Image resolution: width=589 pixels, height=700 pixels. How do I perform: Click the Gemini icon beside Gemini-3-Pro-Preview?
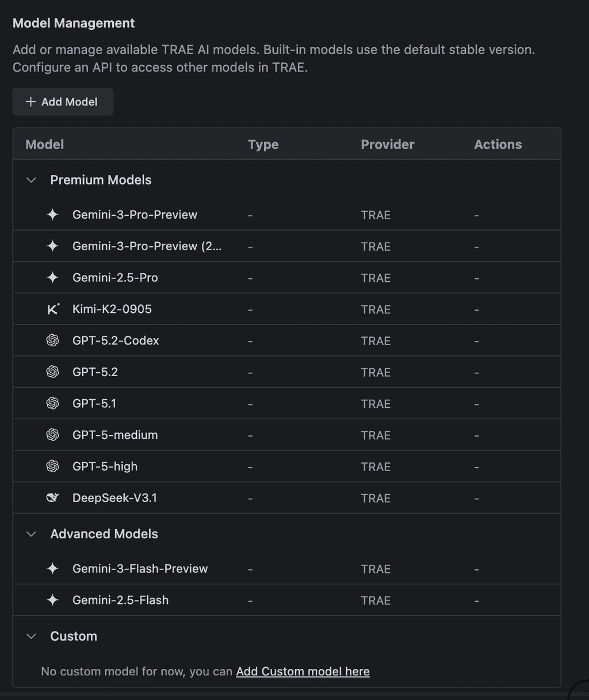pyautogui.click(x=52, y=215)
